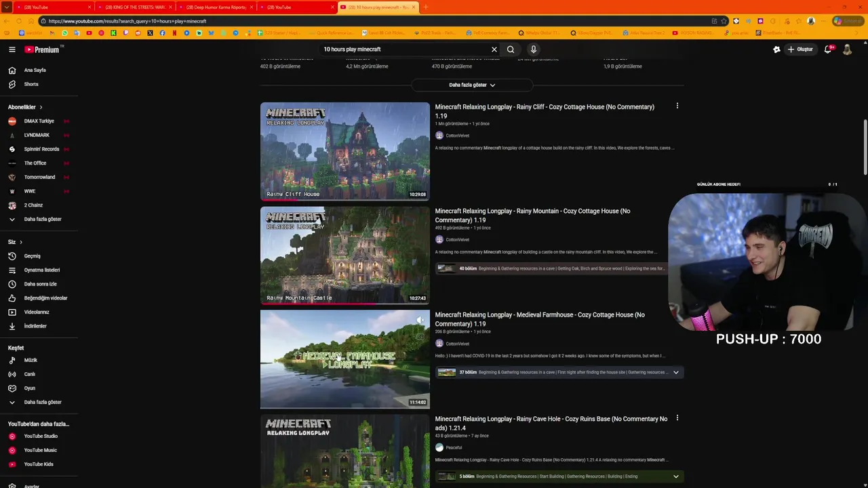Open the WWE subscription
The height and width of the screenshot is (488, 868).
(30, 191)
